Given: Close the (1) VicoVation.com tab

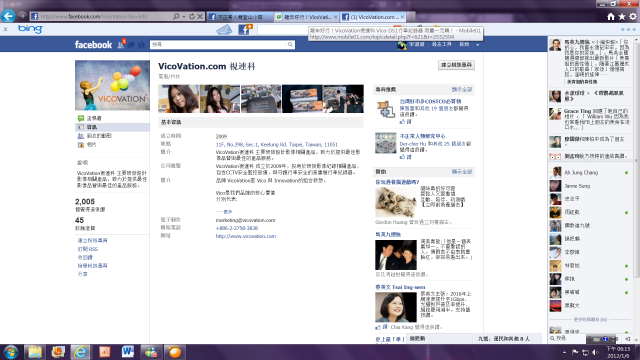Looking at the screenshot, I should click(x=402, y=17).
